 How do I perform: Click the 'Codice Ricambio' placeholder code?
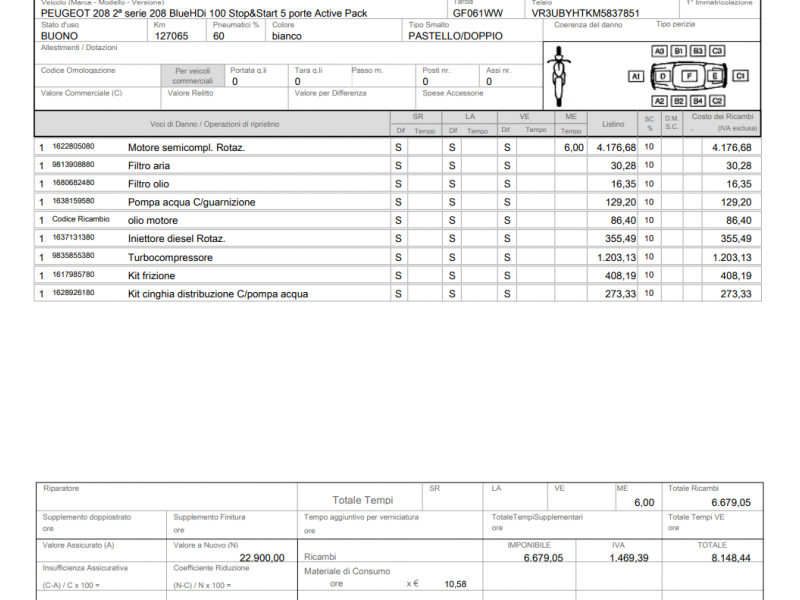click(81, 219)
